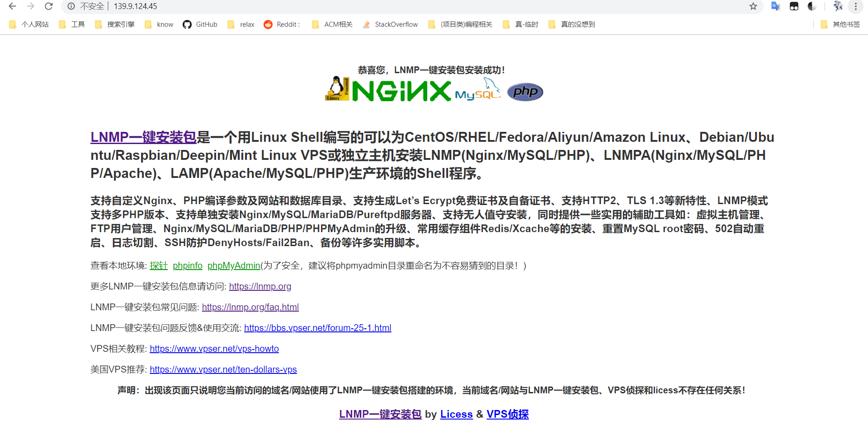Visit the https://lnmp.org link
The image size is (868, 429).
click(260, 286)
